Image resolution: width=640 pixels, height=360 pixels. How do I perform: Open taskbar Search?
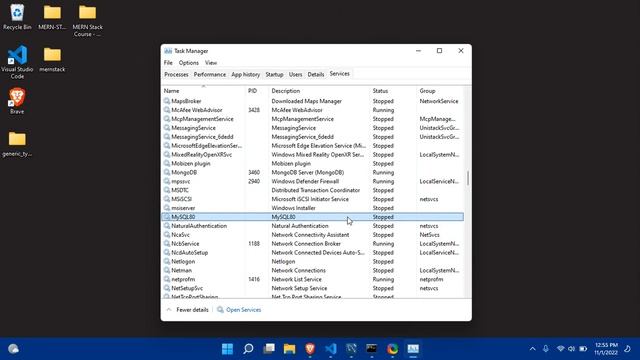click(x=248, y=349)
